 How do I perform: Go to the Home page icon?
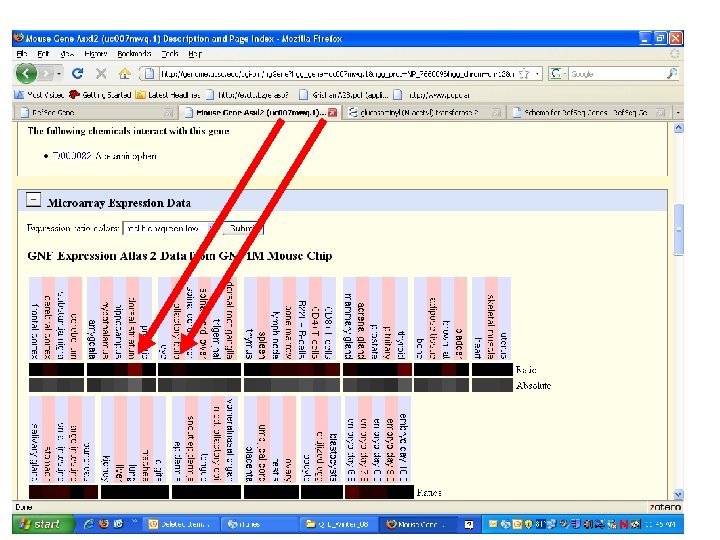(124, 73)
